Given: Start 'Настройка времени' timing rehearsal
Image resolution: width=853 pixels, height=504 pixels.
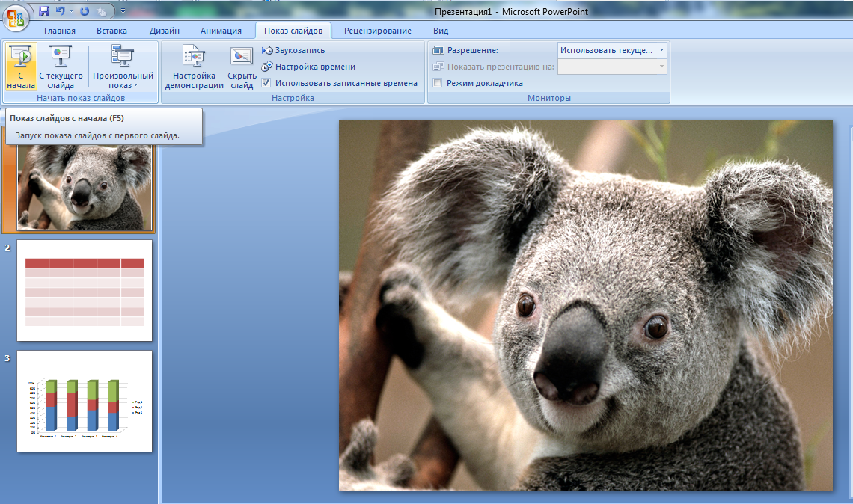Looking at the screenshot, I should tap(269, 67).
